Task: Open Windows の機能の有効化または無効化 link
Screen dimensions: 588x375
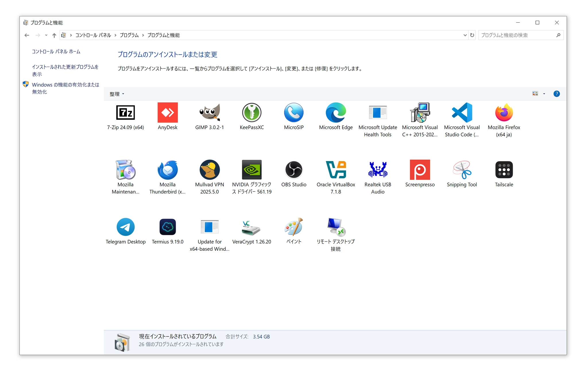Action: coord(65,88)
